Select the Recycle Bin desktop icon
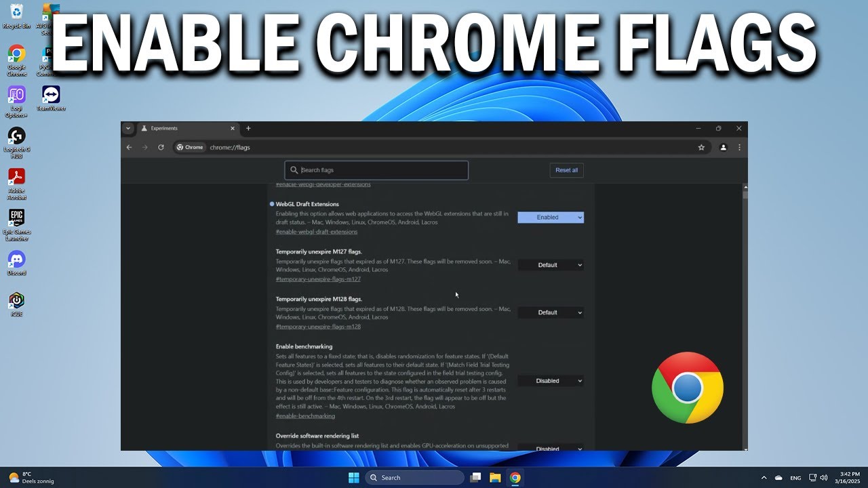 coord(16,16)
